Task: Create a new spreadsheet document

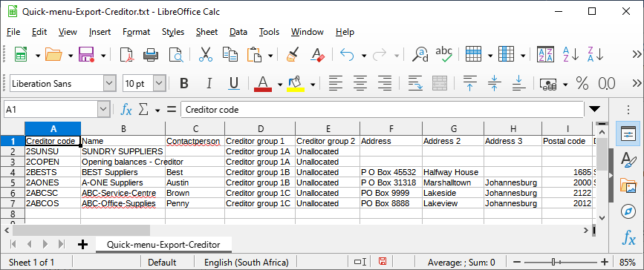Action: 21,55
